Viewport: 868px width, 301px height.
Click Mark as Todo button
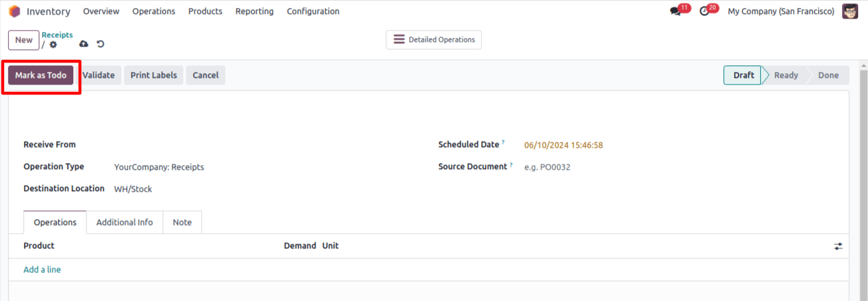tap(41, 75)
